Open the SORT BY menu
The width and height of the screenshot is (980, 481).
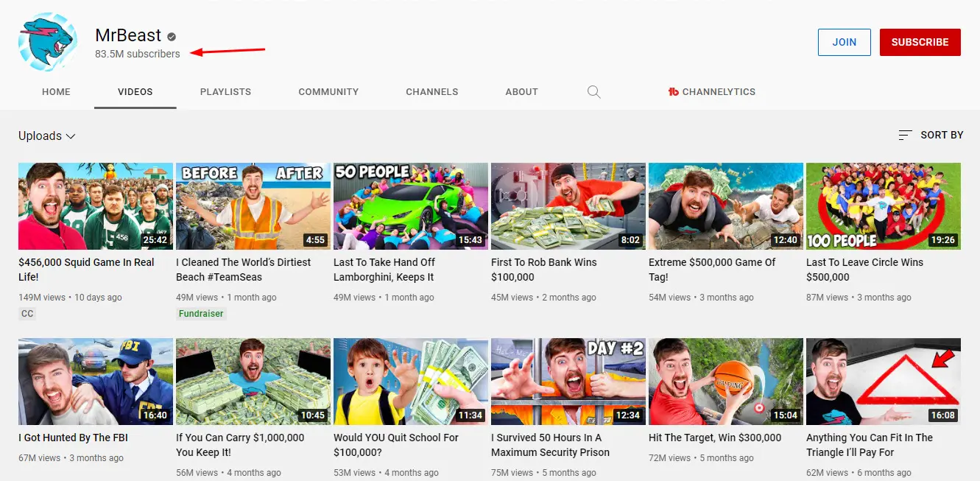pos(931,136)
